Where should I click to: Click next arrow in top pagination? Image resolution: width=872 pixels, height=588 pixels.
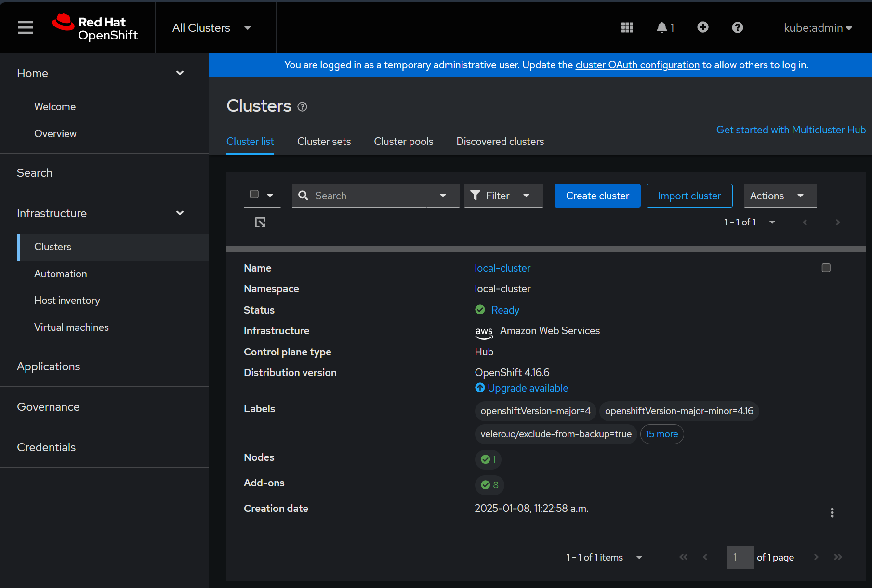tap(838, 222)
